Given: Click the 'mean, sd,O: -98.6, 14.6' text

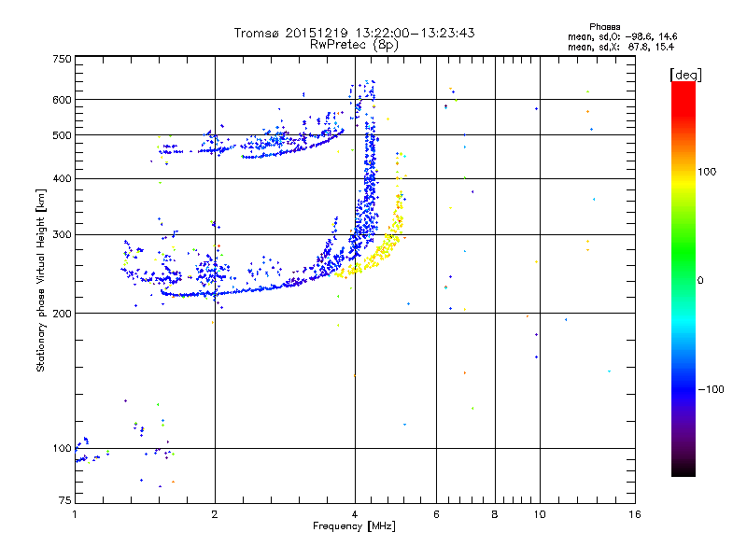Looking at the screenshot, I should pos(622,36).
